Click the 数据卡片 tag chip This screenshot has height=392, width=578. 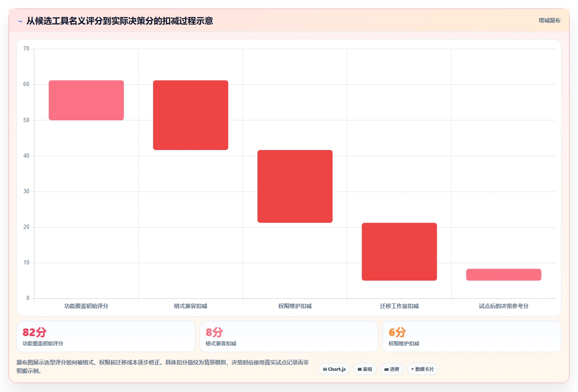[x=422, y=369]
